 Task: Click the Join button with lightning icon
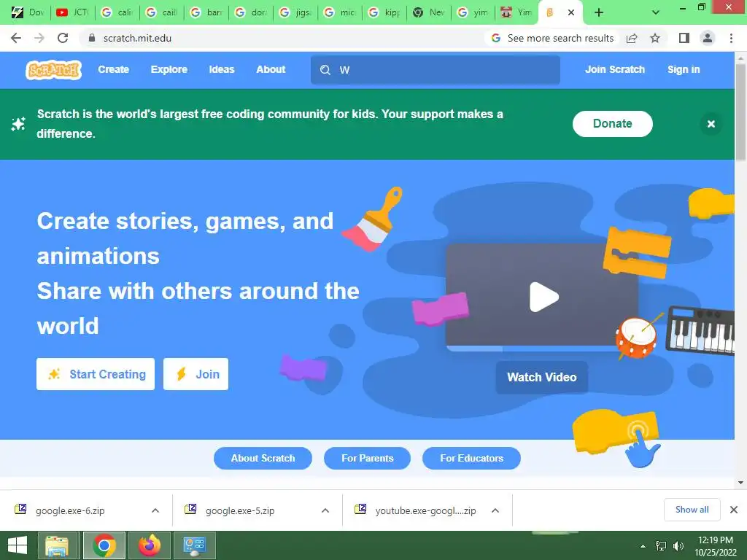(x=196, y=374)
